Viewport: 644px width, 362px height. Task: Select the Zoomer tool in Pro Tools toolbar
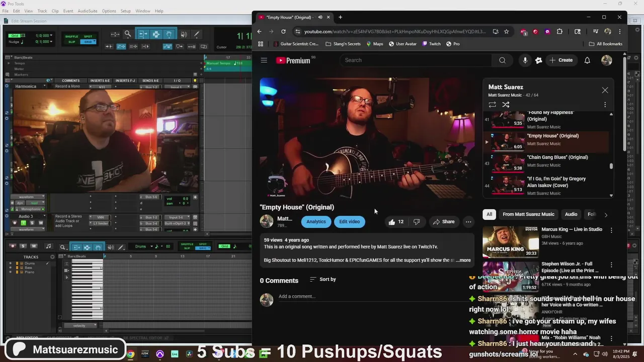(x=128, y=34)
